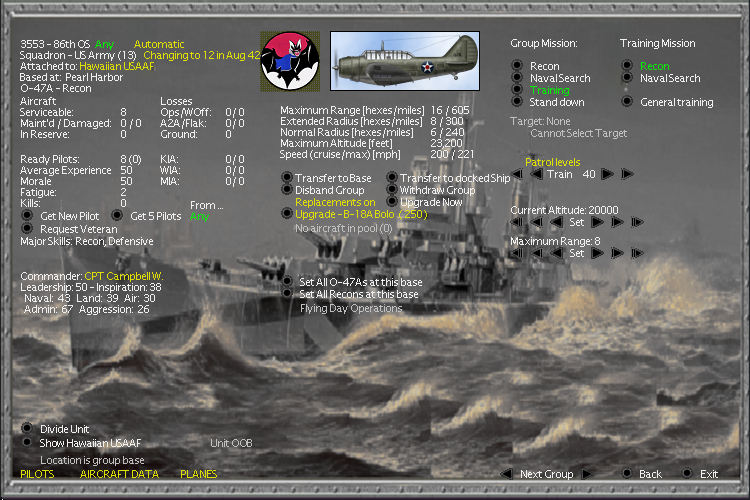The width and height of the screenshot is (750, 500).
Task: Click double-bar increase arrow for Maximum Range
Action: (638, 253)
